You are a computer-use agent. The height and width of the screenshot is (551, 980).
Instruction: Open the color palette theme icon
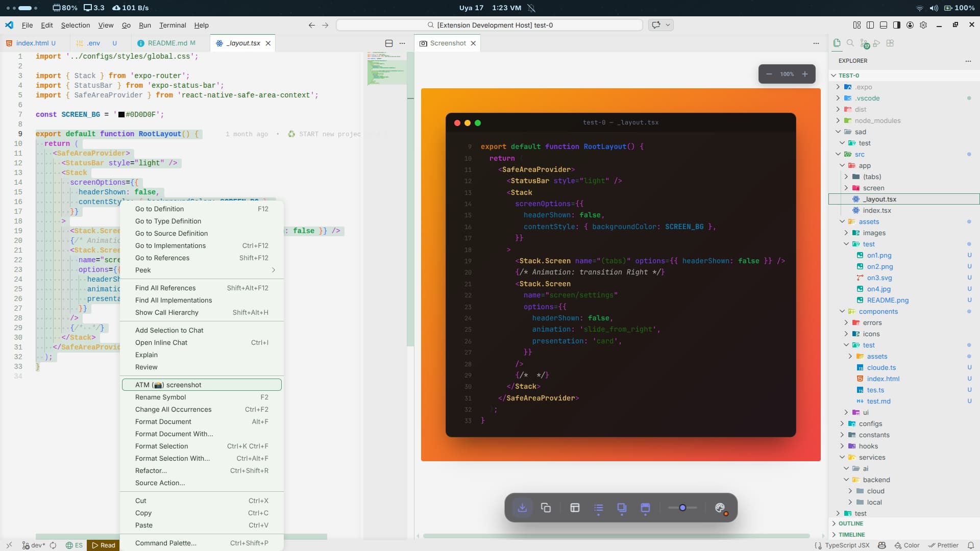point(720,508)
